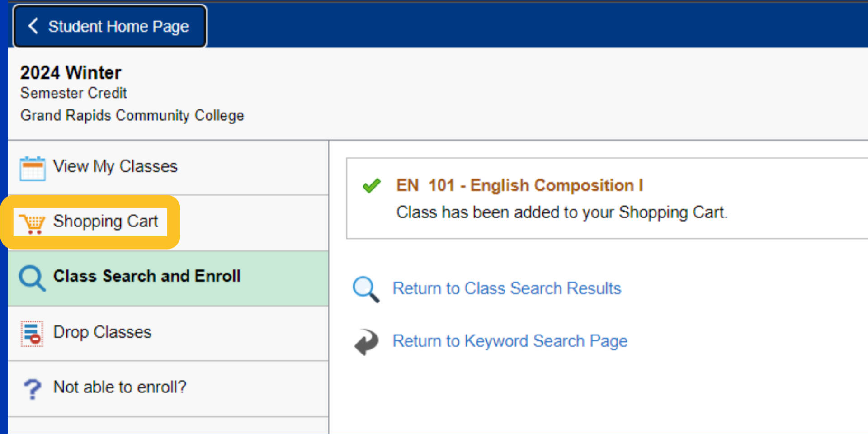Click the question mark icon for enrollment help
The image size is (868, 434).
(32, 388)
